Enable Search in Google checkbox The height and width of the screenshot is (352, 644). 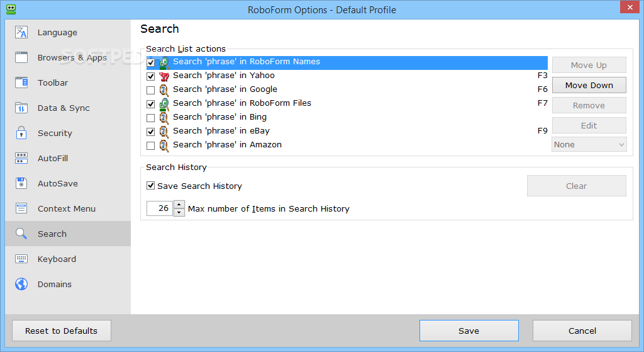tap(151, 91)
